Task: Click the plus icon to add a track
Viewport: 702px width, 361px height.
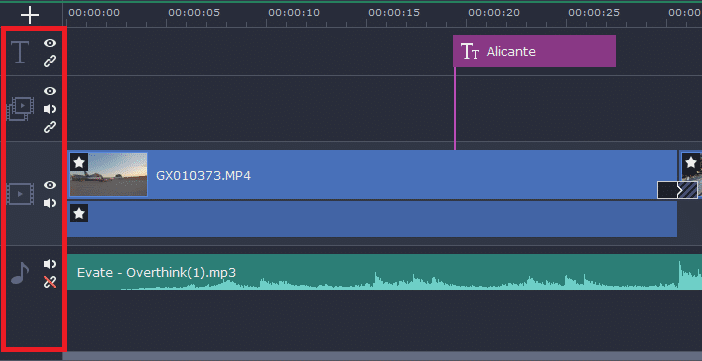Action: (x=30, y=15)
